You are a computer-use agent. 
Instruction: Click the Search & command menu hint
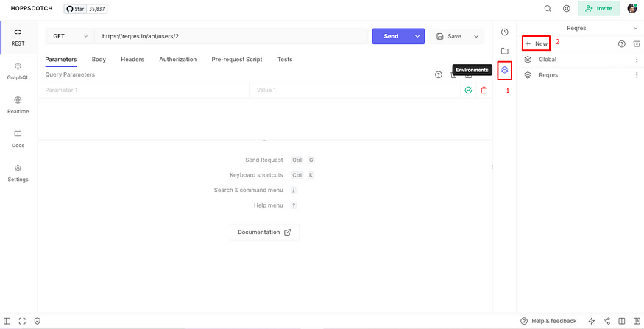click(x=249, y=190)
